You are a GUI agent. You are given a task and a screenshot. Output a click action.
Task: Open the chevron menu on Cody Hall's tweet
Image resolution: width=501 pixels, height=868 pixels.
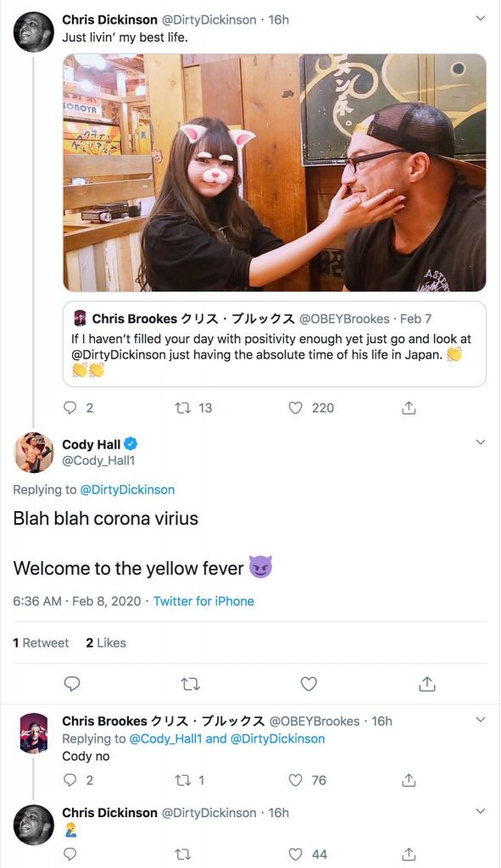pyautogui.click(x=481, y=442)
